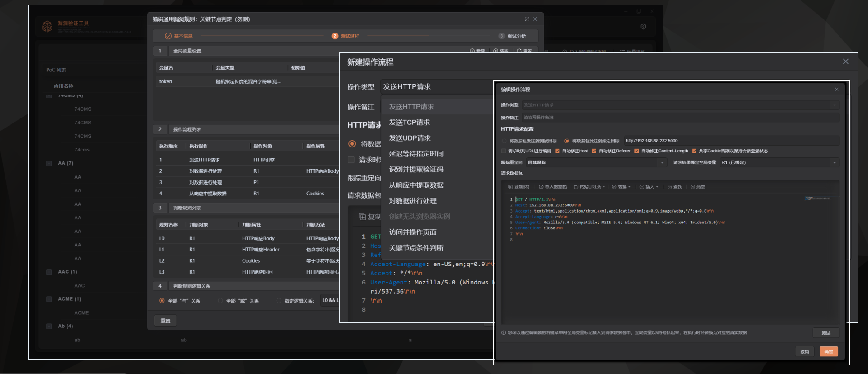868x374 pixels.
Task: Click the 清空 clear tool in request editor
Action: click(x=698, y=187)
